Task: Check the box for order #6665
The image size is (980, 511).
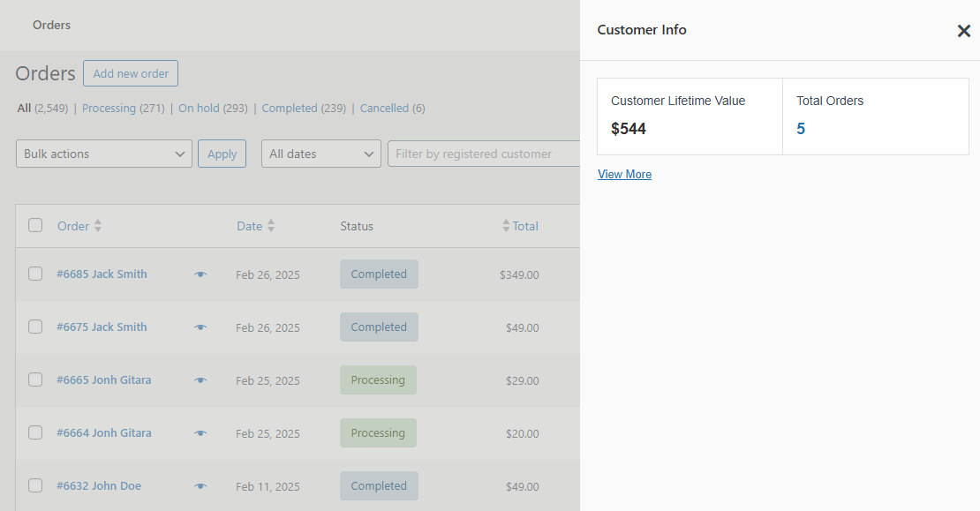Action: (35, 379)
